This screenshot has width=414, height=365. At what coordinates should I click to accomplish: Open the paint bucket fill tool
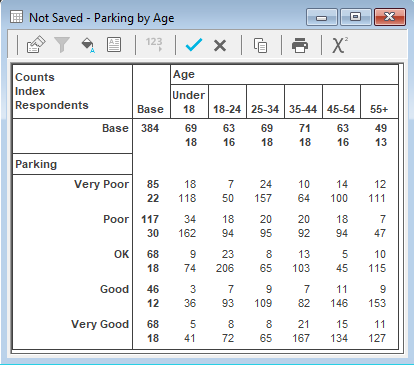pyautogui.click(x=88, y=45)
